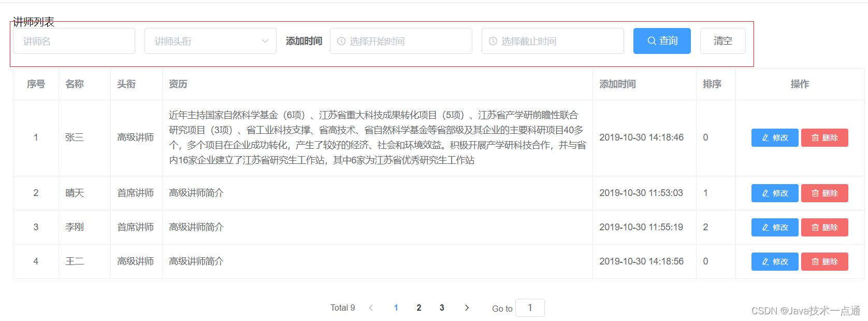Click 首席讲师 title in 晴天 row

136,193
